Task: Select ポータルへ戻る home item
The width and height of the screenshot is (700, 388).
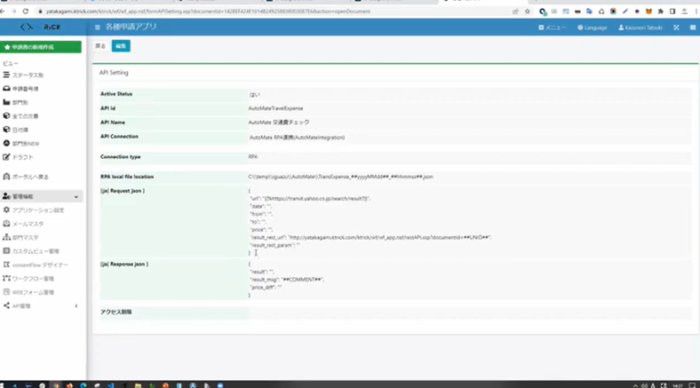Action: pyautogui.click(x=25, y=176)
